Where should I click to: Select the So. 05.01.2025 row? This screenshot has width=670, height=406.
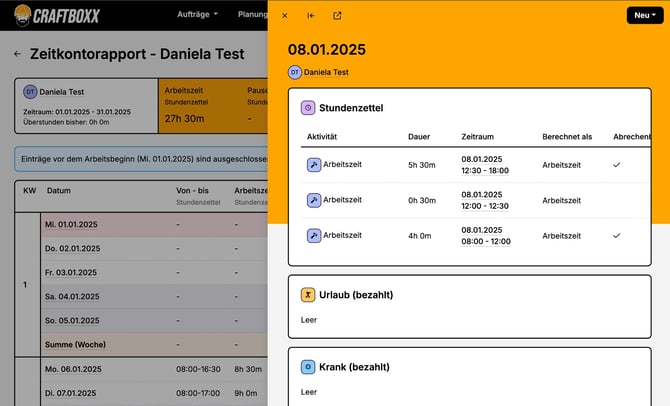[x=154, y=321]
